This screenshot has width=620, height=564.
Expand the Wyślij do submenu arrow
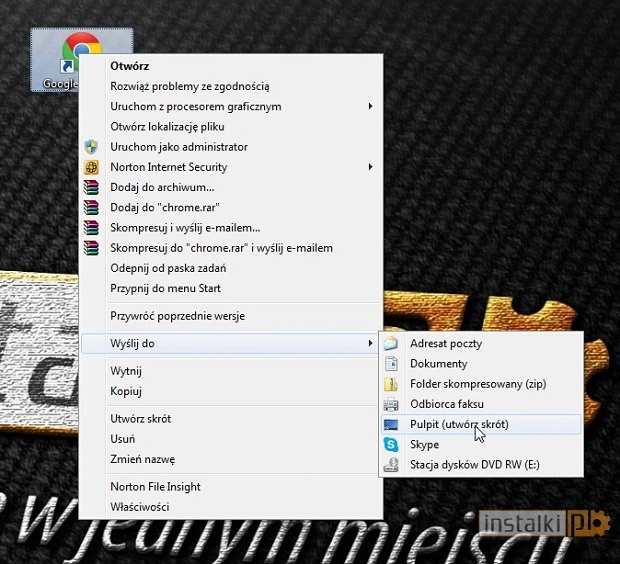370,344
